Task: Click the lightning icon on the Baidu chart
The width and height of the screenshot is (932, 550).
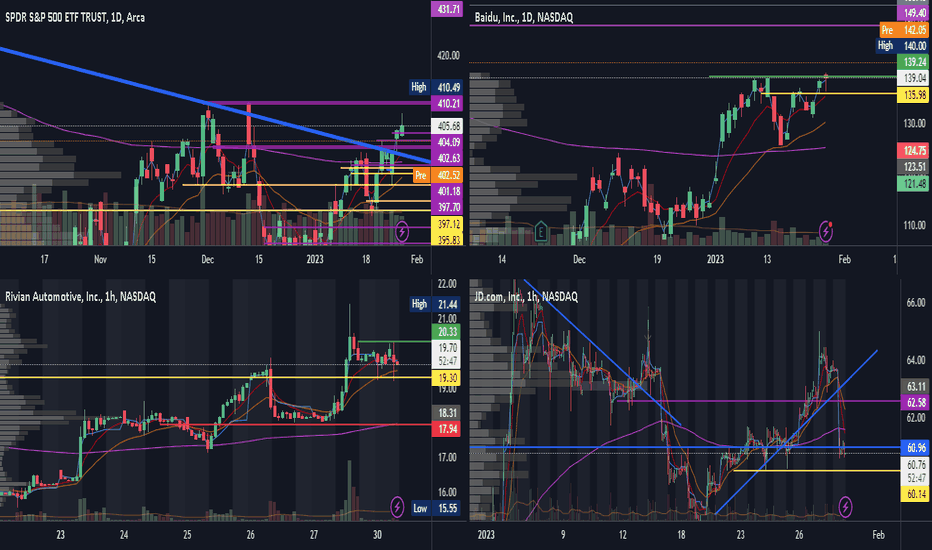Action: tap(826, 231)
